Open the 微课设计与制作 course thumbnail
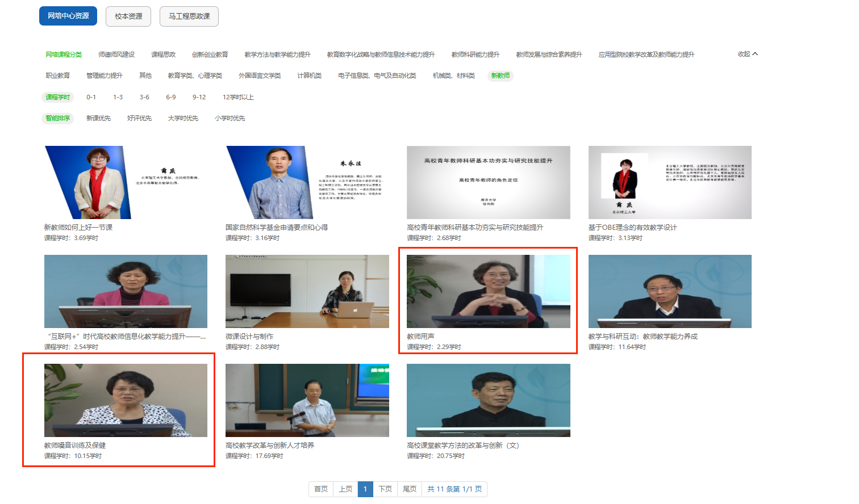The width and height of the screenshot is (859, 504). [307, 291]
